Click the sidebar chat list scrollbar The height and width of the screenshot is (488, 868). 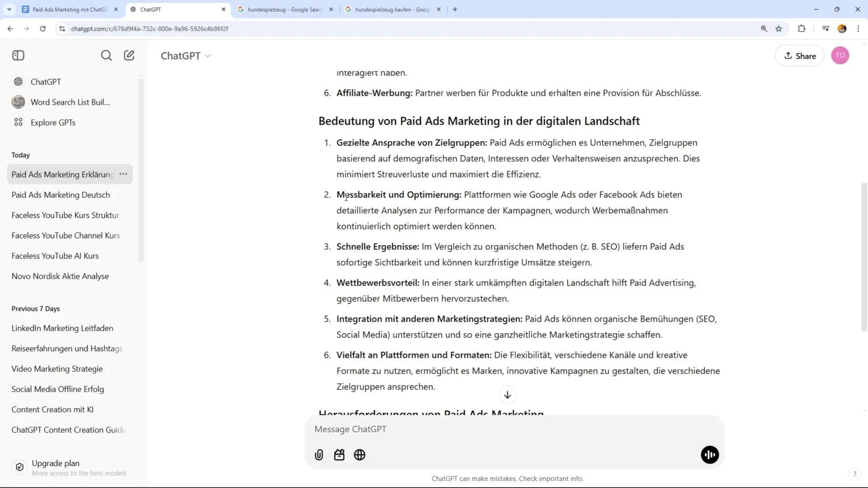click(x=141, y=170)
